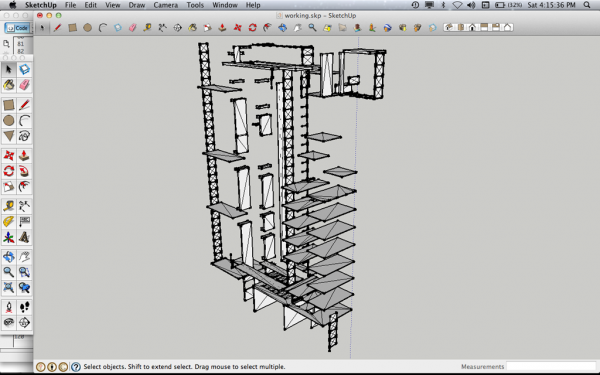Activate the Offset tool in left palette
This screenshot has width=600, height=375.
pyautogui.click(x=24, y=187)
